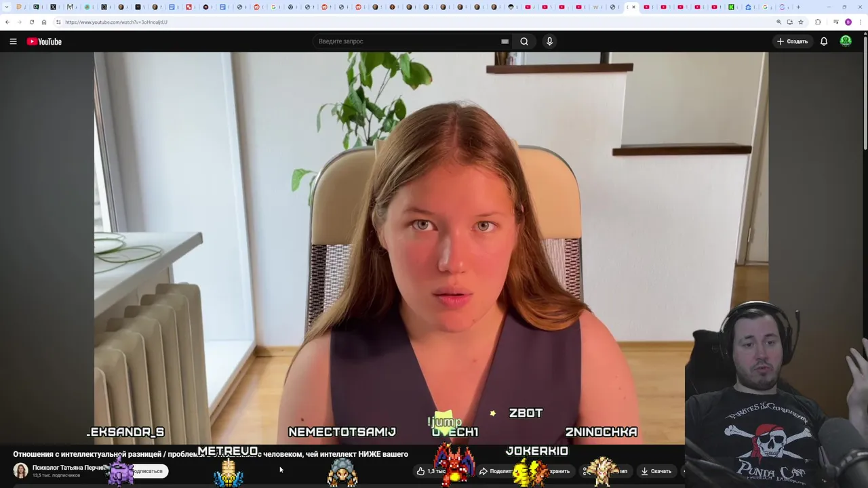Click the video player to pause
The width and height of the screenshot is (868, 488).
pos(431,247)
